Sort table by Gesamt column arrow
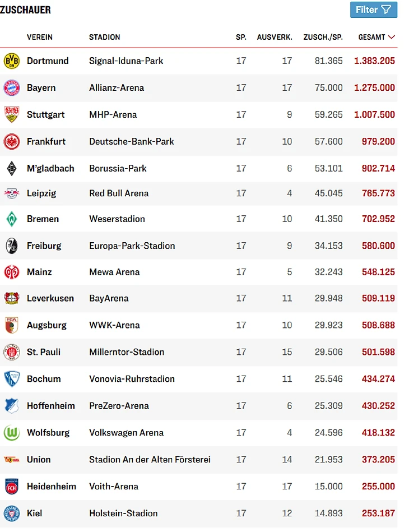The image size is (409, 532). [x=391, y=37]
